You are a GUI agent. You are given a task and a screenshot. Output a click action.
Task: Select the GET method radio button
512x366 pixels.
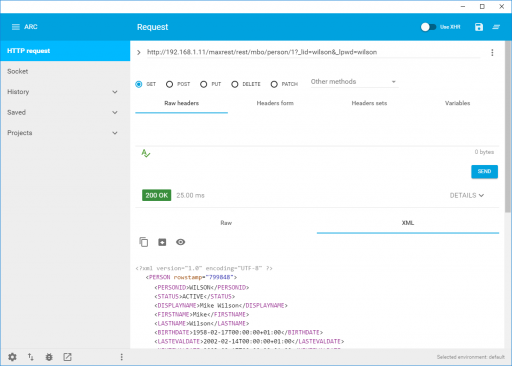coord(139,84)
